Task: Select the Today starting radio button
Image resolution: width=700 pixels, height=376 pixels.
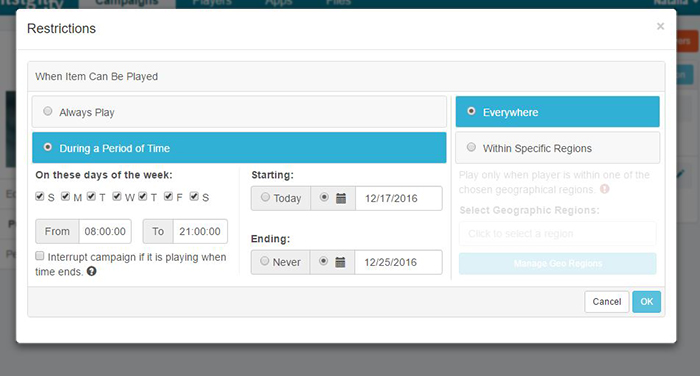Action: (265, 197)
